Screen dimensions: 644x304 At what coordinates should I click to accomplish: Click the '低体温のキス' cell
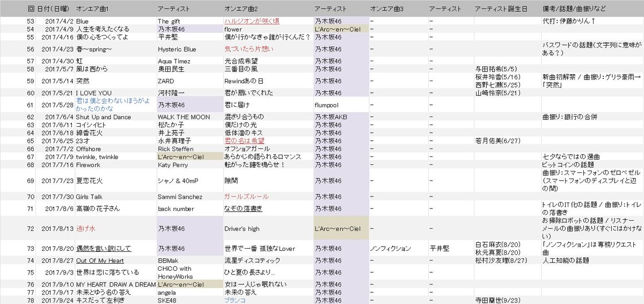245,133
